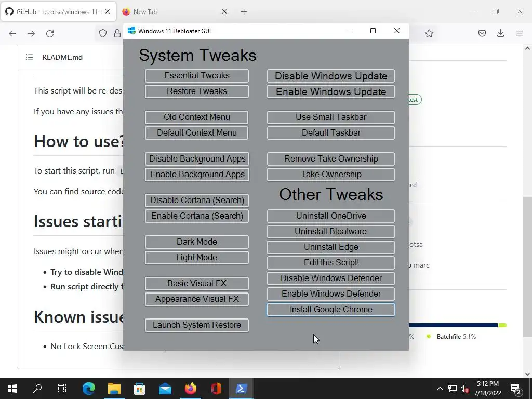The width and height of the screenshot is (532, 399).
Task: Click the Default Taskbar button
Action: click(331, 132)
